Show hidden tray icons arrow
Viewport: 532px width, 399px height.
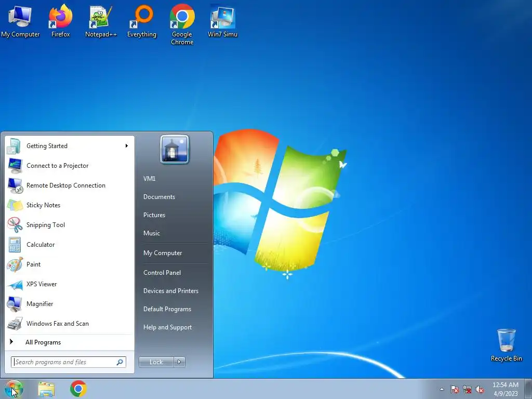[x=442, y=389]
